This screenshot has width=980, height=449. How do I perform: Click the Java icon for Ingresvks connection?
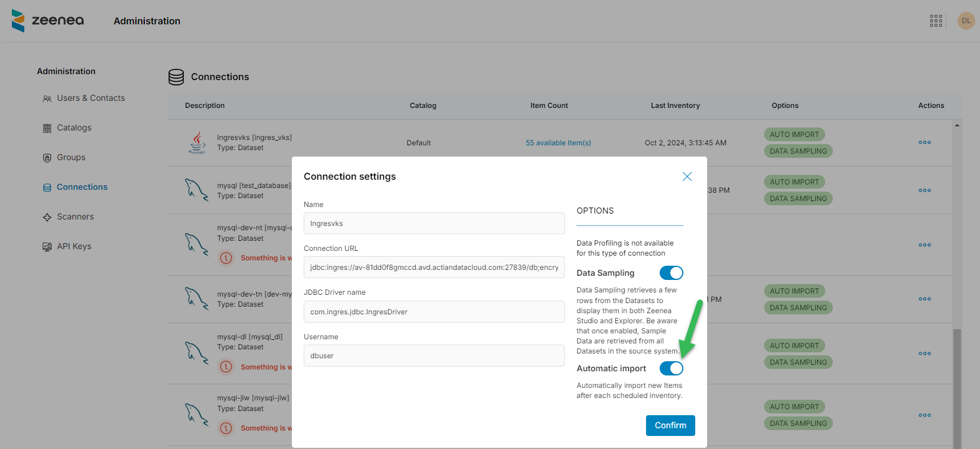[197, 143]
